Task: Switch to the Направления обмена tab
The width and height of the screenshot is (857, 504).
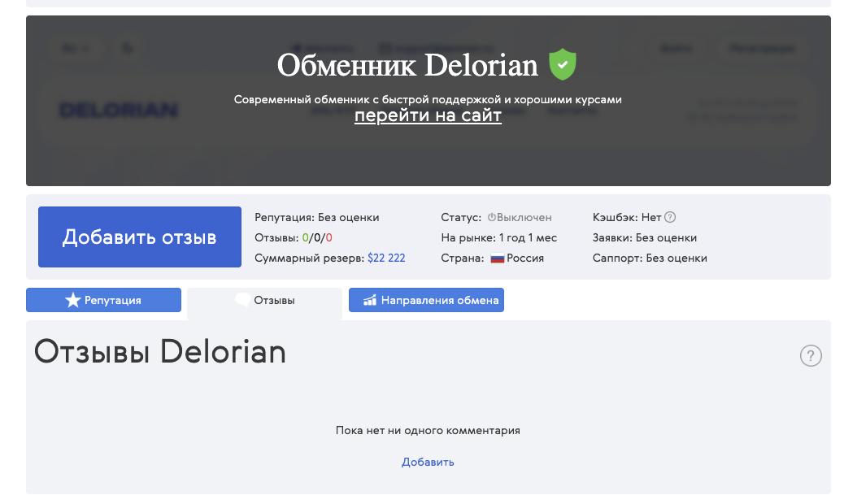Action: click(x=426, y=300)
